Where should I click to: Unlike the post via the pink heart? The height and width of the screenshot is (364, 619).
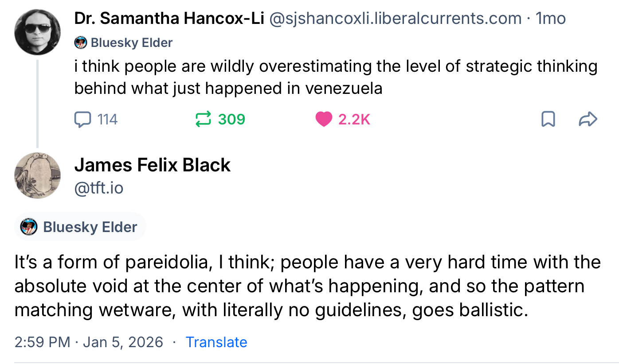(x=324, y=119)
